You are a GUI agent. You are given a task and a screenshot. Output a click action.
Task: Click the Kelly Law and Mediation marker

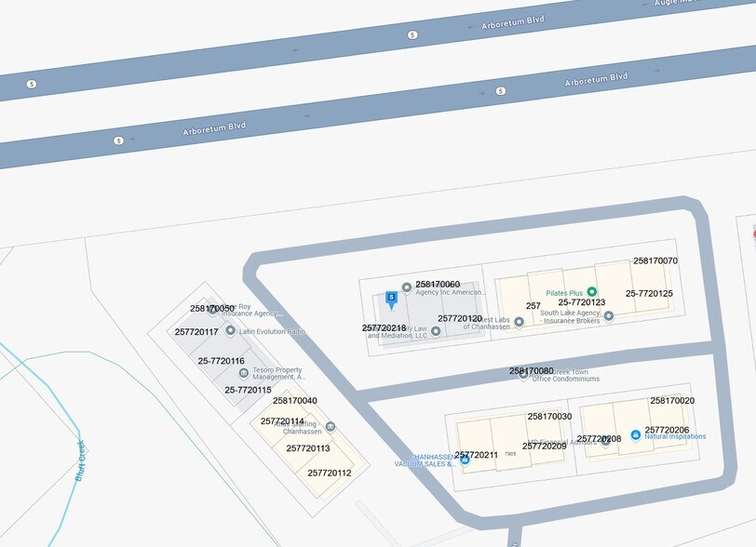tap(435, 330)
